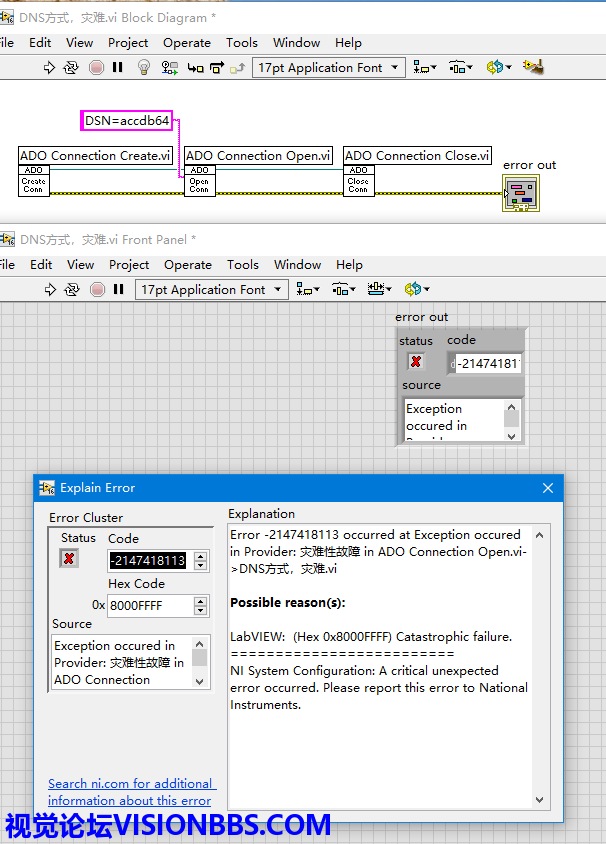606x844 pixels.
Task: Click ADO Connection Open.vi label
Action: (258, 156)
